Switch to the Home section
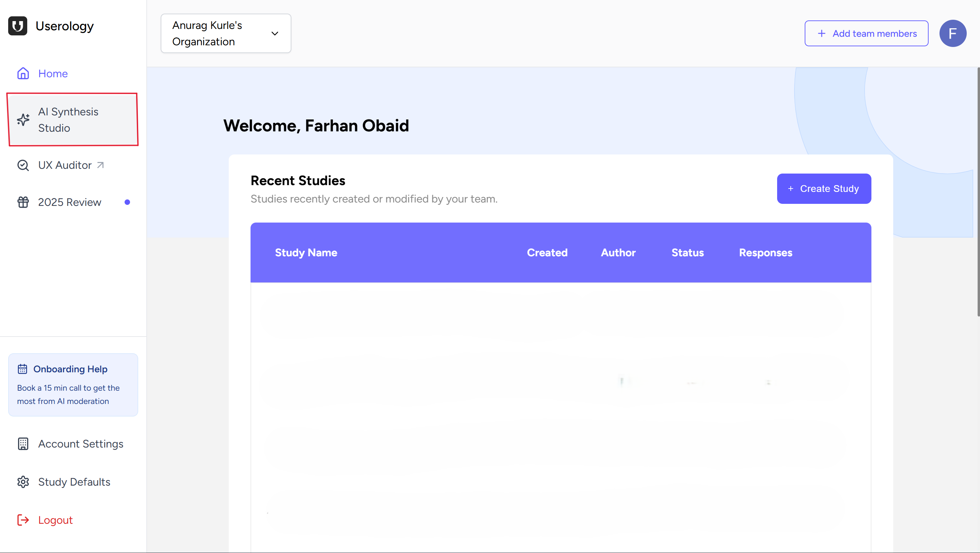 tap(53, 73)
